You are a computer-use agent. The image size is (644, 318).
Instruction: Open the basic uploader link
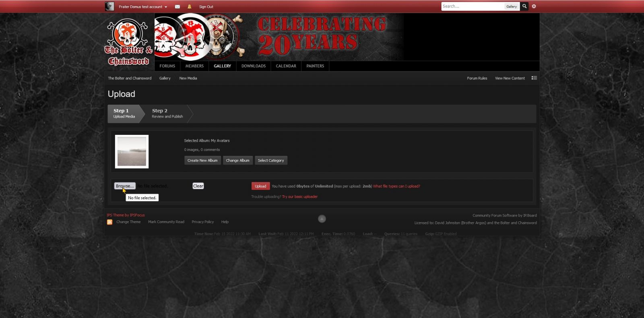tap(299, 197)
